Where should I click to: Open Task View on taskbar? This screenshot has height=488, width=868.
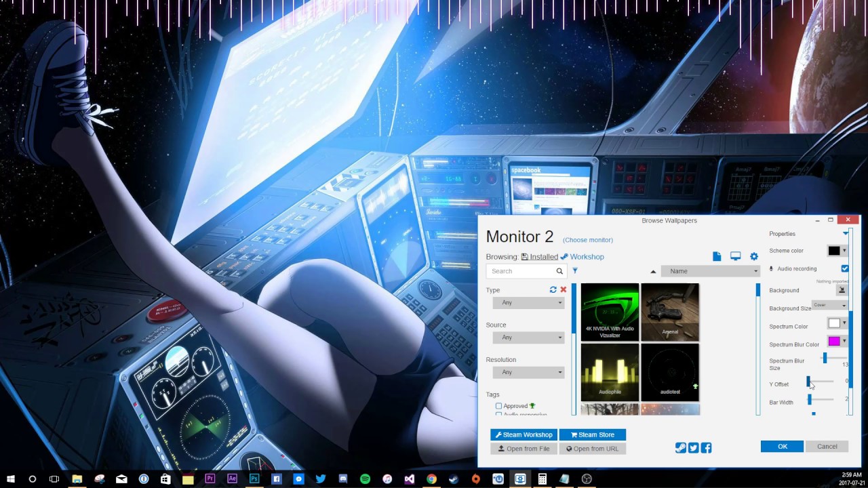[54, 479]
